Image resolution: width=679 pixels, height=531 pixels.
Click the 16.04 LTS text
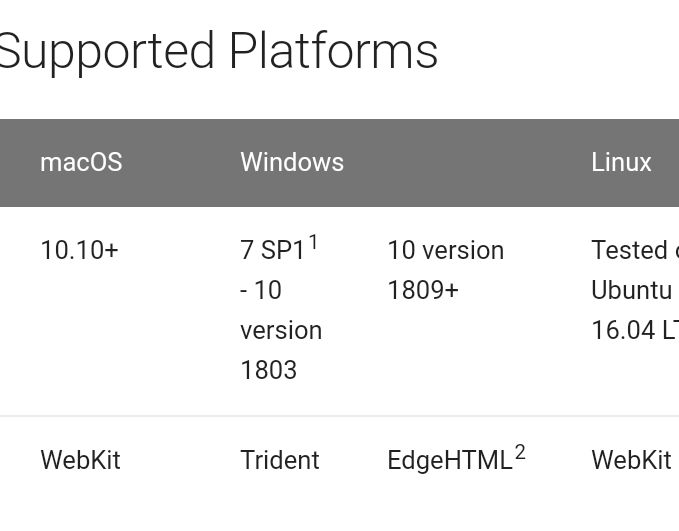point(635,330)
